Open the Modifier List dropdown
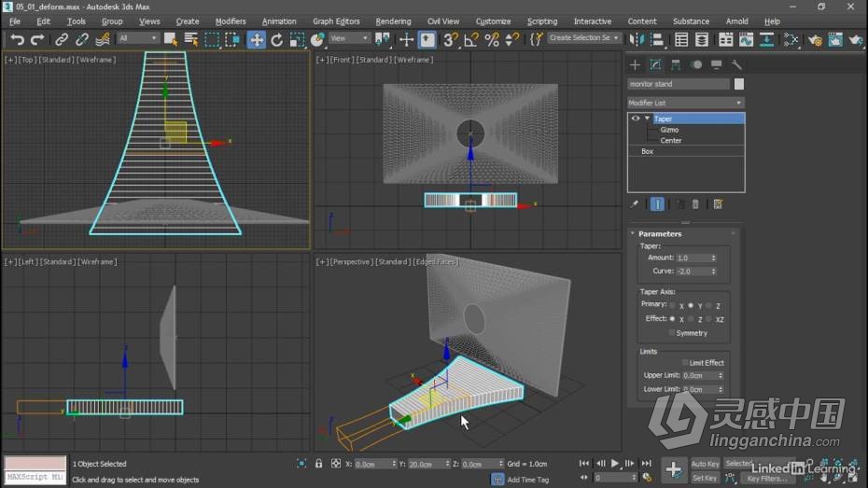The height and width of the screenshot is (488, 868). 686,103
